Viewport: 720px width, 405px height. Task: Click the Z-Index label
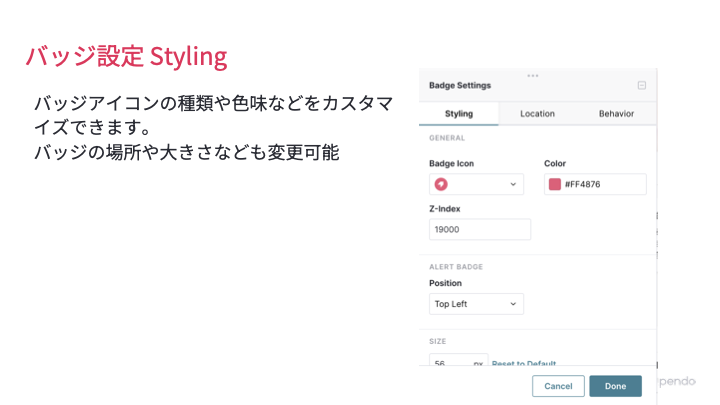pyautogui.click(x=444, y=208)
